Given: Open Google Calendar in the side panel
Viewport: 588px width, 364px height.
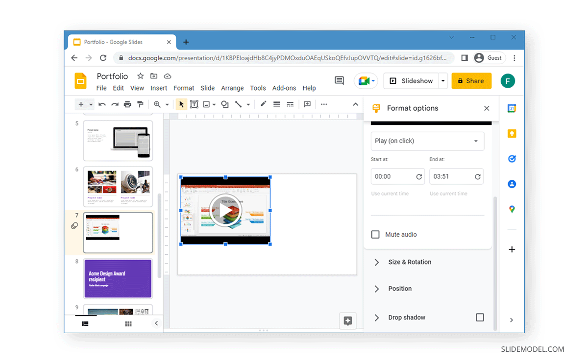Looking at the screenshot, I should click(x=512, y=109).
